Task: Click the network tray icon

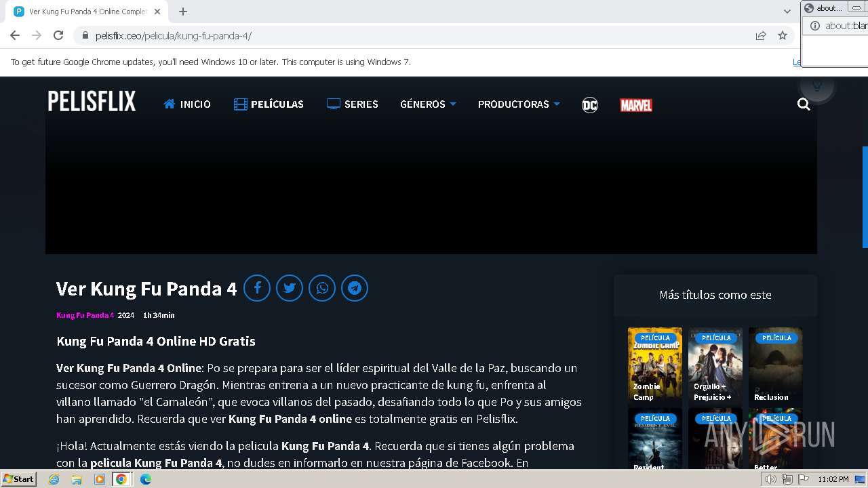Action: click(787, 479)
